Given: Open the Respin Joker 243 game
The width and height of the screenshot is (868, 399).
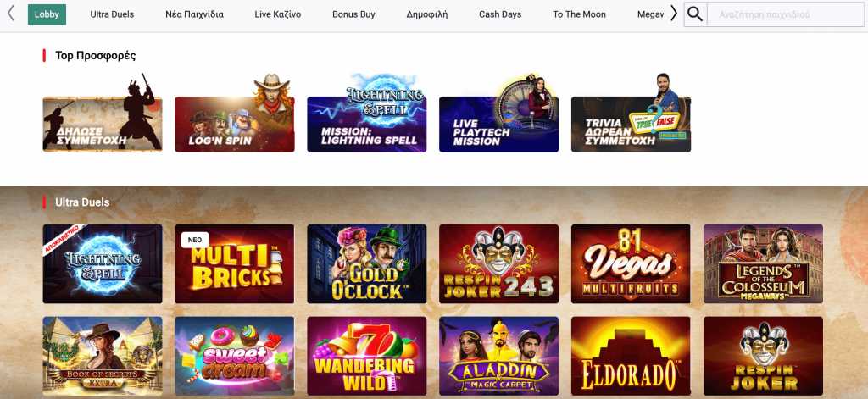Looking at the screenshot, I should coord(498,264).
